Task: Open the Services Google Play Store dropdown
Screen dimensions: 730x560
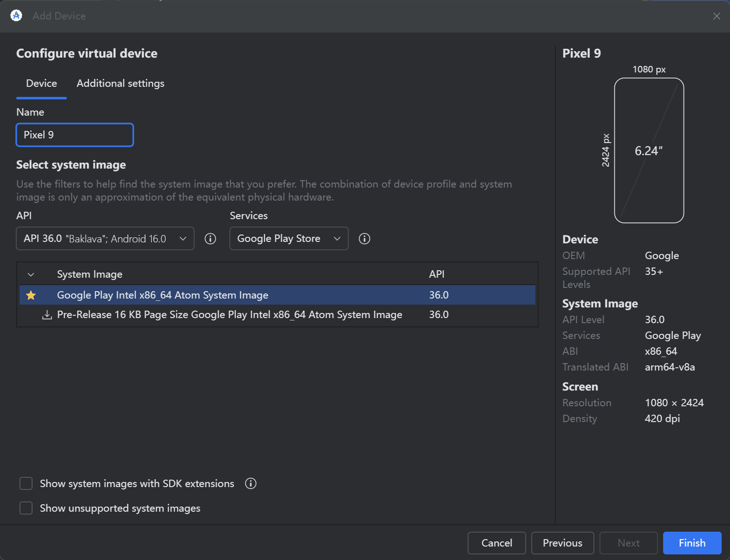Action: [289, 239]
